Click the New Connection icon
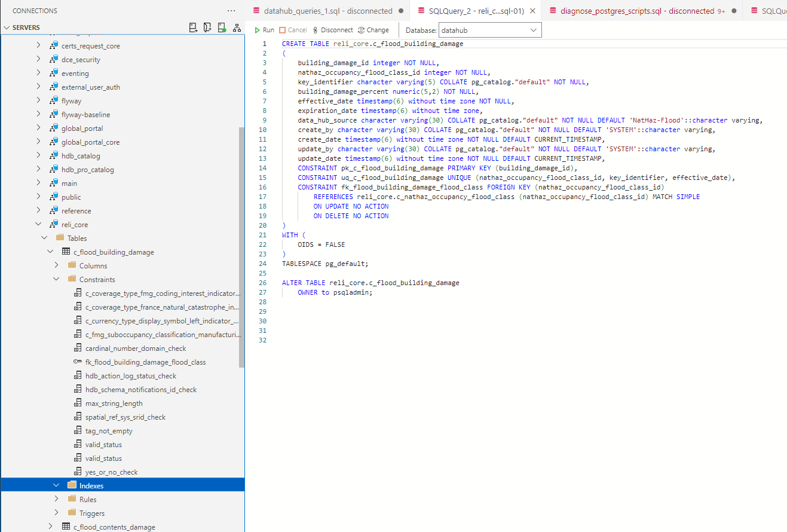 192,27
